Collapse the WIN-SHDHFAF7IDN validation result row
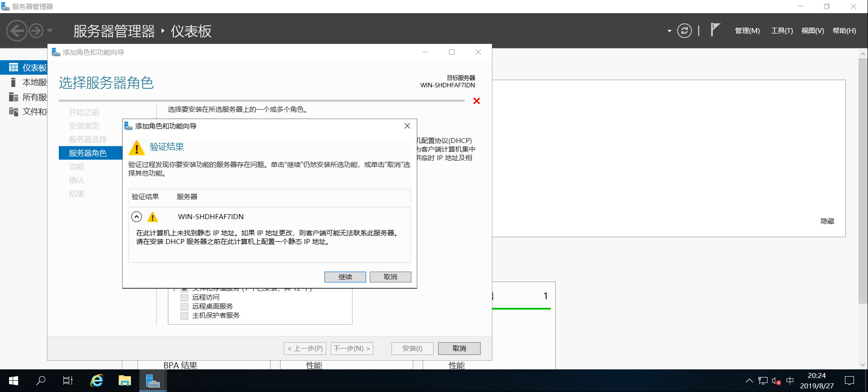 tap(136, 217)
